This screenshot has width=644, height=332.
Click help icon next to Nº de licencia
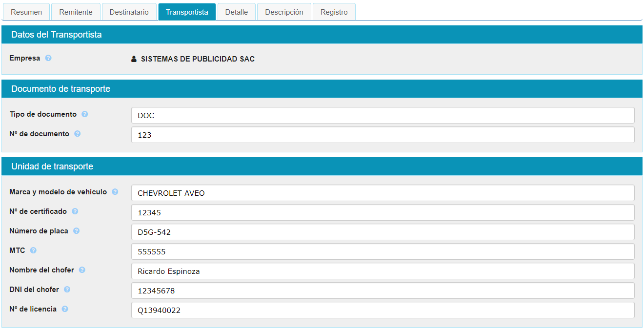[65, 309]
